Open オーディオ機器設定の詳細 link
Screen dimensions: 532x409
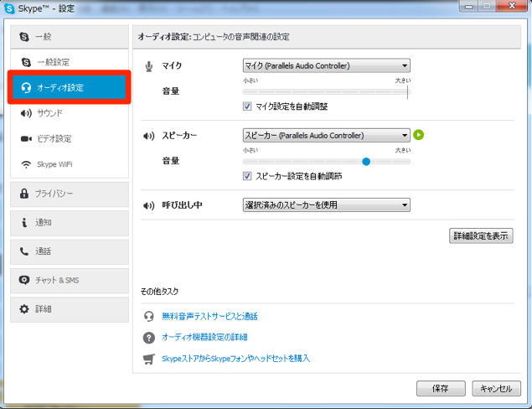[x=204, y=337]
